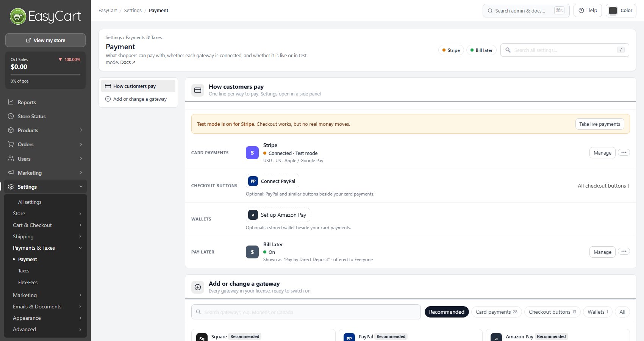Expand the Shipping submenu

[x=80, y=236]
